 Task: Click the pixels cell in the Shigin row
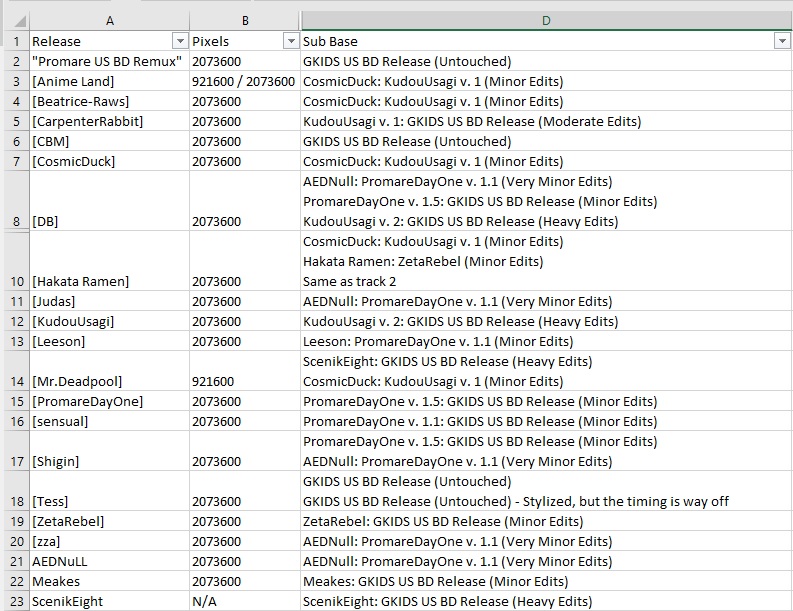tap(245, 451)
